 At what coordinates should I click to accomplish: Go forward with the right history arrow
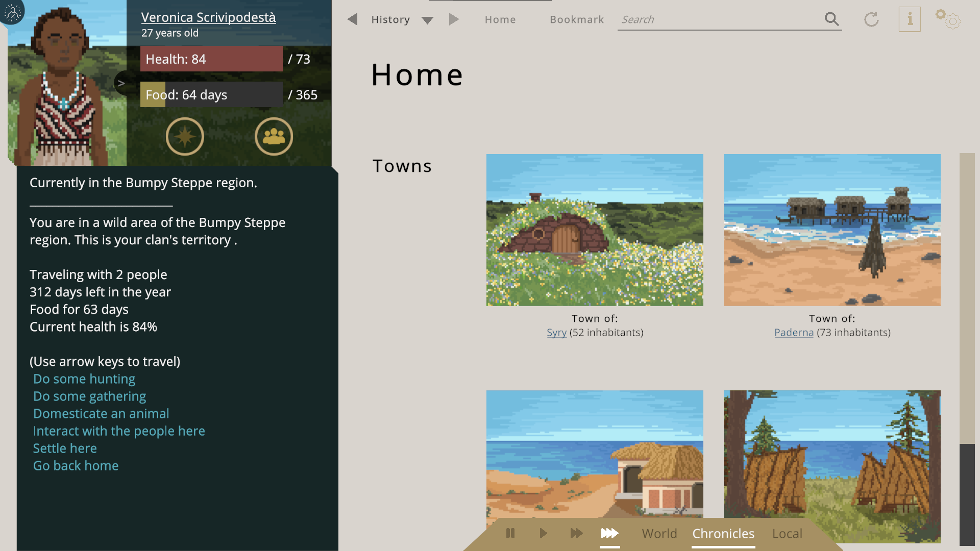tap(454, 19)
